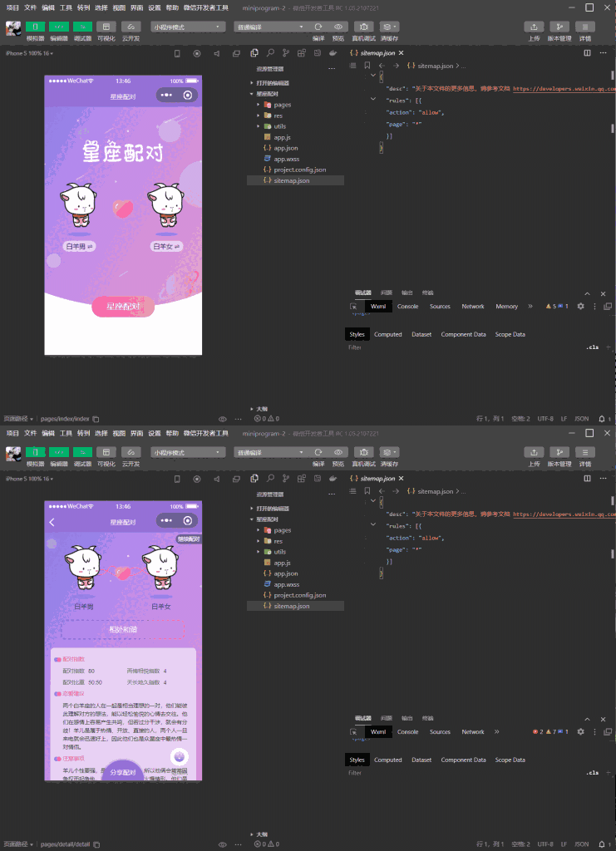Open 详情 panel in the index-page window
The image size is (616, 851).
click(585, 27)
